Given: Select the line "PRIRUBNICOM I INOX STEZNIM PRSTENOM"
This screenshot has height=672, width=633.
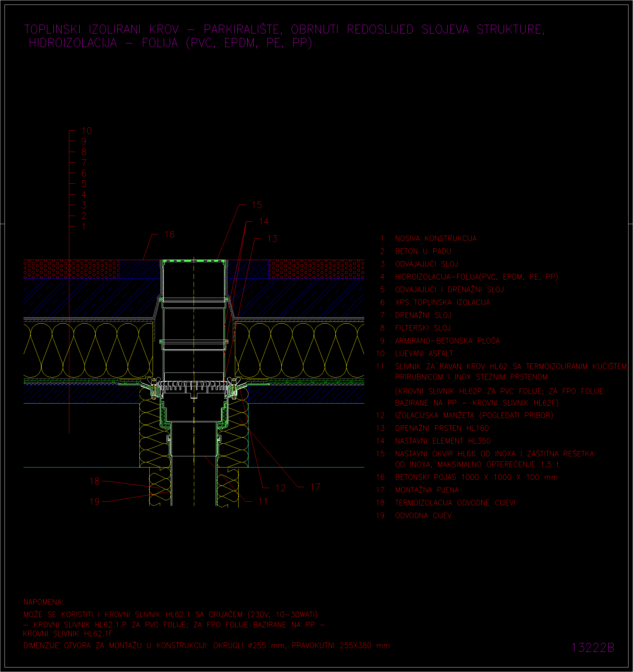Looking at the screenshot, I should pyautogui.click(x=471, y=377).
